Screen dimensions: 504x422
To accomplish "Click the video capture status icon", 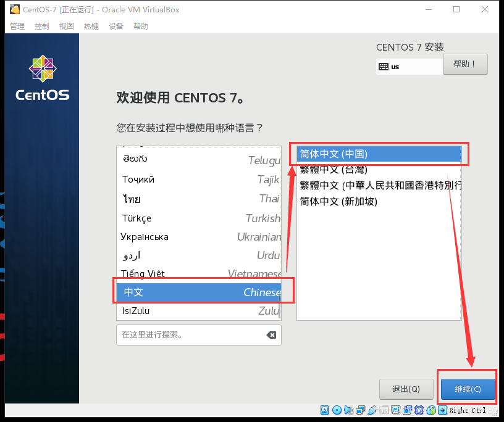I will (408, 410).
